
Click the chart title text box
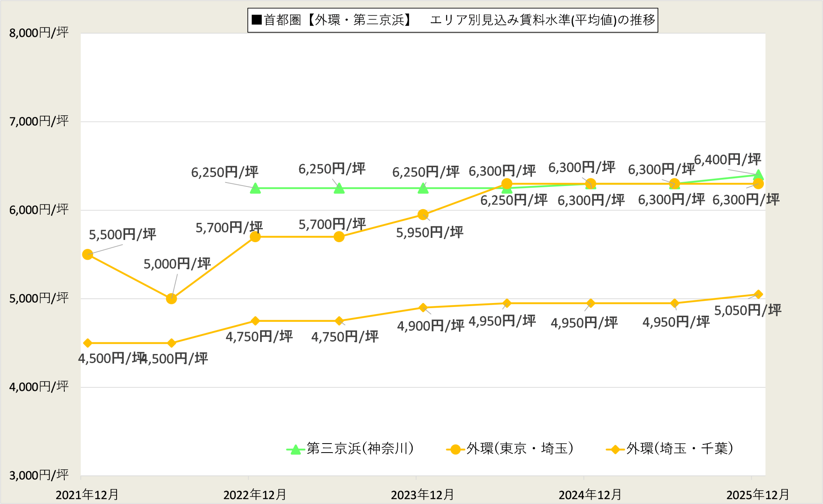click(452, 20)
